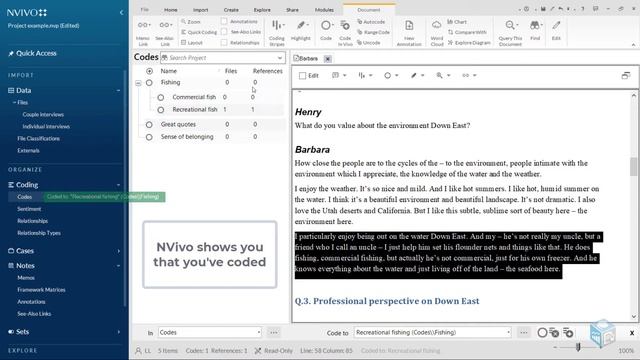Screen dimensions: 640x360
Task: Click Compare With
Action: point(467,32)
